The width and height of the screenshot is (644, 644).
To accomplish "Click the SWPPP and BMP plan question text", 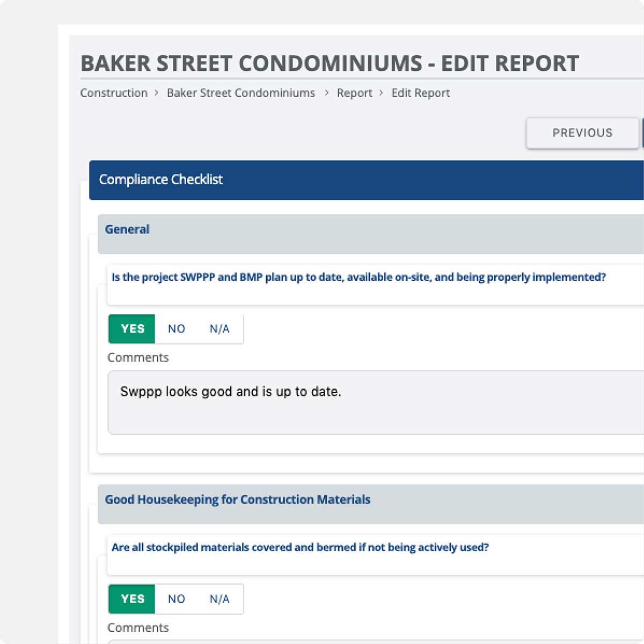I will point(358,277).
